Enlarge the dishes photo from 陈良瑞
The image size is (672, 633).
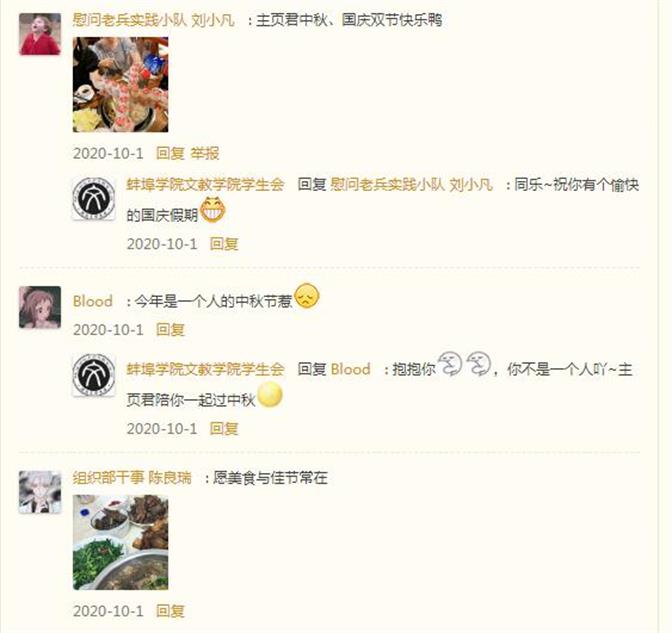tap(120, 542)
